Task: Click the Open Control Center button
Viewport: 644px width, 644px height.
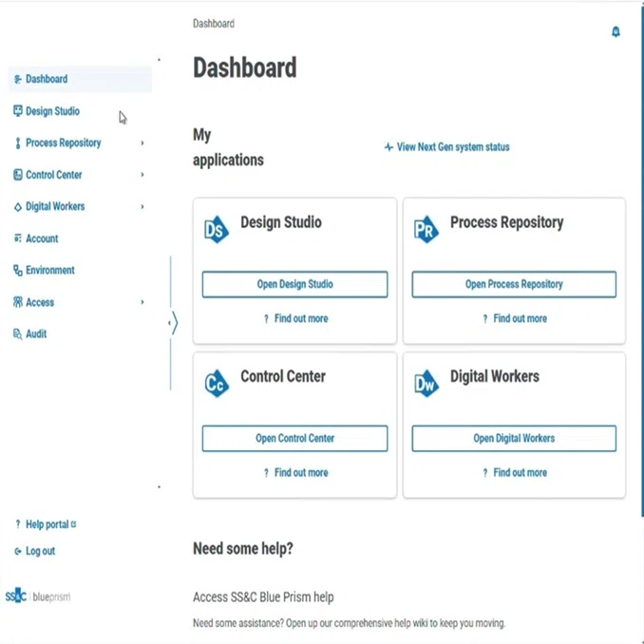Action: (x=294, y=438)
